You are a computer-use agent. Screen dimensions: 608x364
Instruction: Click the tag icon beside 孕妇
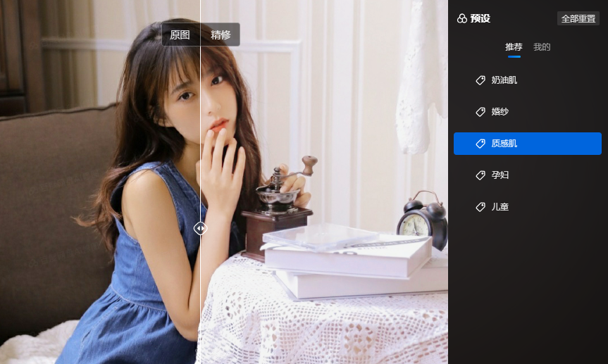point(480,175)
